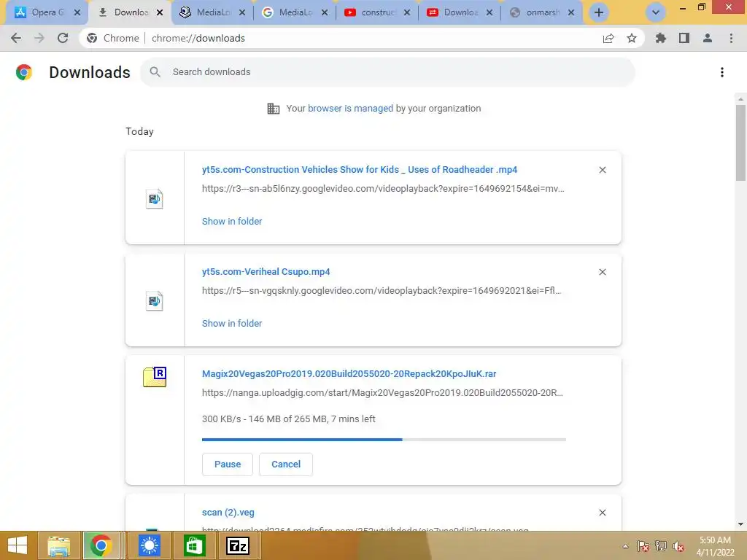This screenshot has height=560, width=747.
Task: Open the Construction Vehicles Show for Kids mp4 link
Action: point(359,169)
